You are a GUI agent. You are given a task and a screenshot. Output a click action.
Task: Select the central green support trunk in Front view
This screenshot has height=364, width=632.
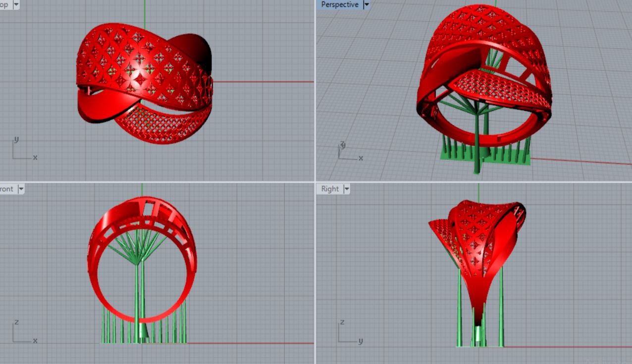[x=137, y=297]
